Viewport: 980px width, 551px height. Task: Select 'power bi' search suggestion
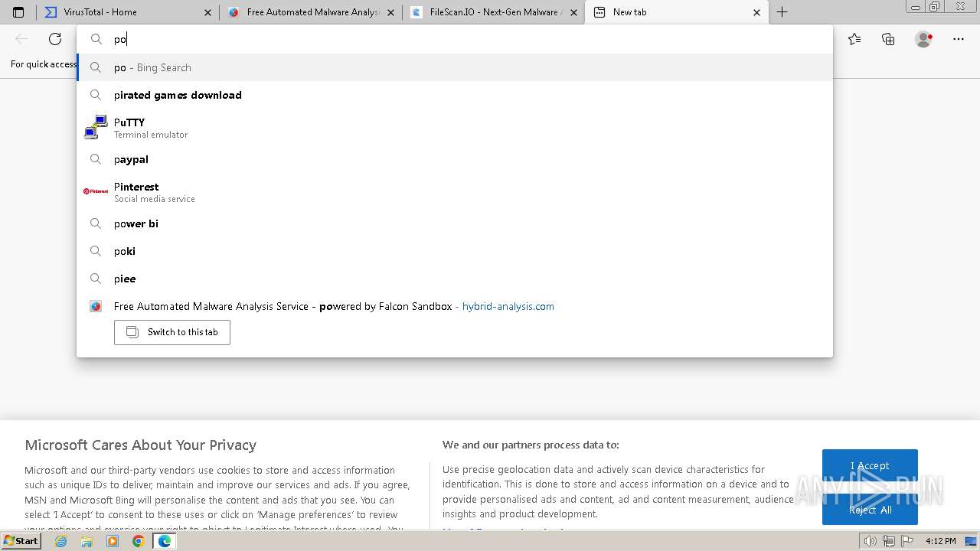(455, 223)
